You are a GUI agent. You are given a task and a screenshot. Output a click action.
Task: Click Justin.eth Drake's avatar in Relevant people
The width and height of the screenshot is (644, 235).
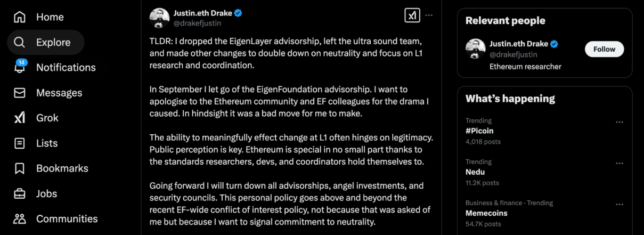pyautogui.click(x=476, y=48)
